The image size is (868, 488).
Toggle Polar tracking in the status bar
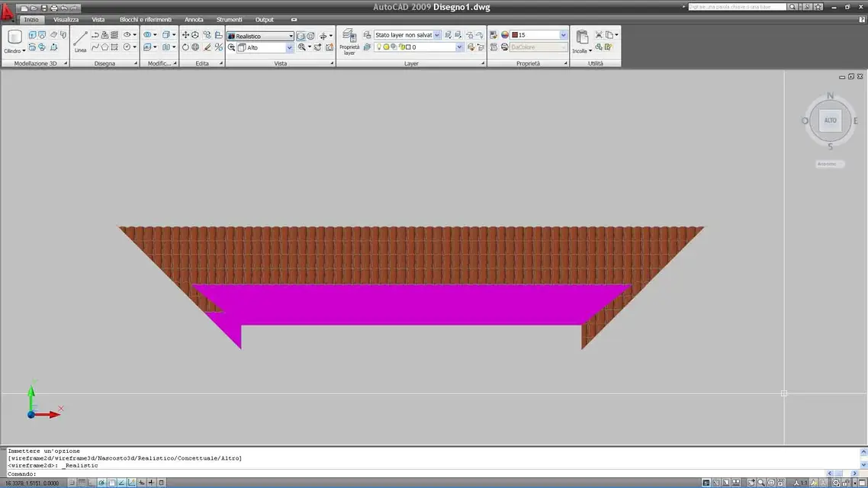point(102,483)
